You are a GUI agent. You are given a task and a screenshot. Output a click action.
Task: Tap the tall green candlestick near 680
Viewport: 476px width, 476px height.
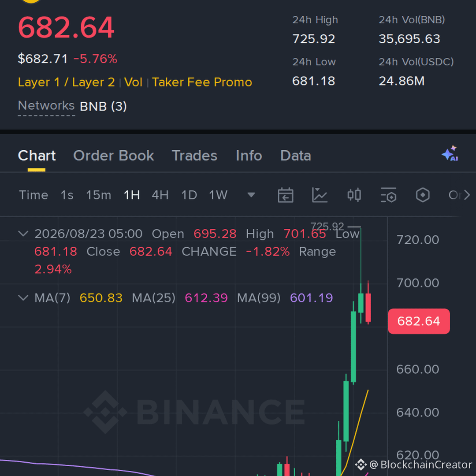click(353, 346)
